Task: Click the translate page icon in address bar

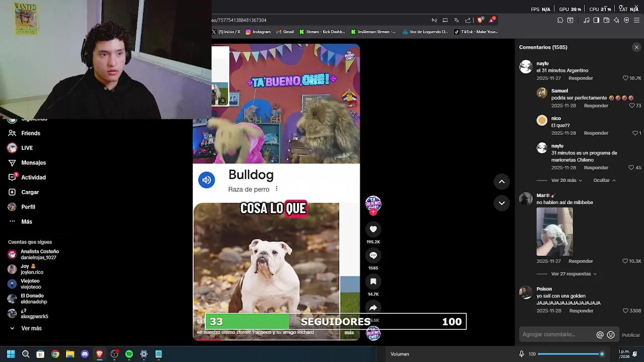Action: click(456, 20)
